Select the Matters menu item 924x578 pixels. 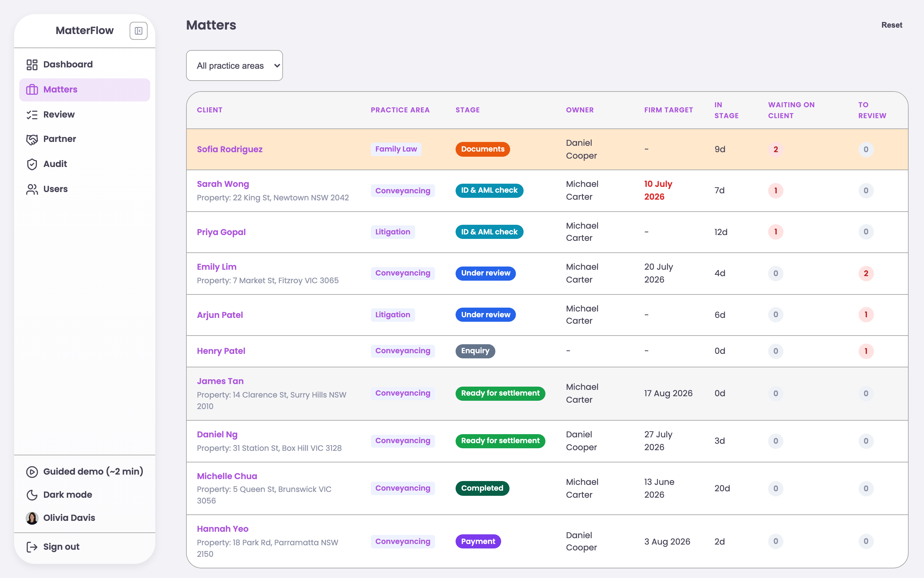click(x=84, y=90)
